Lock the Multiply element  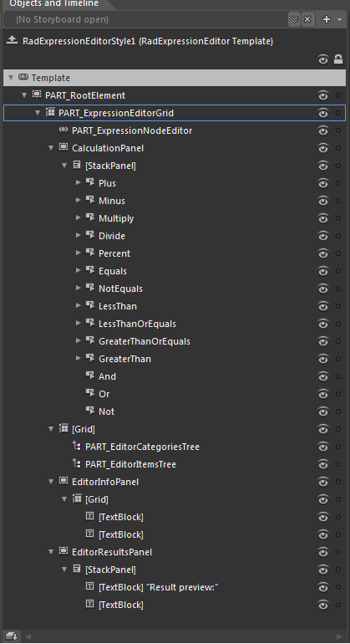point(338,218)
